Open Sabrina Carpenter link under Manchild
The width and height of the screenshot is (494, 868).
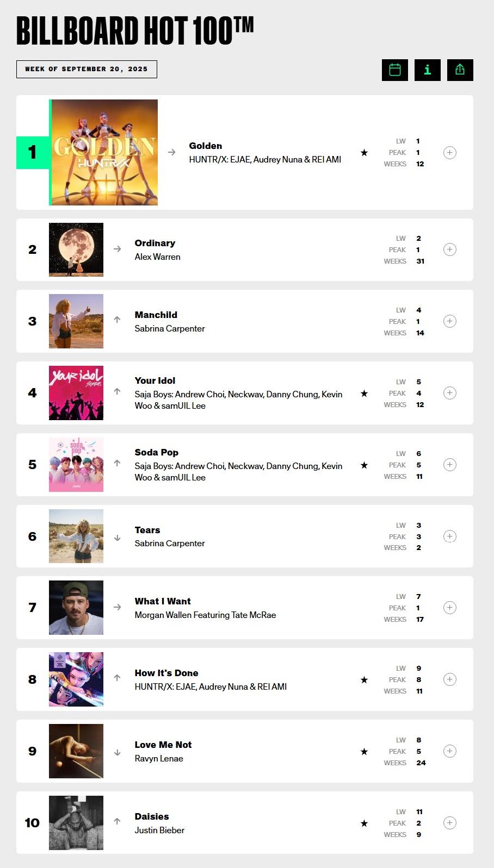pyautogui.click(x=170, y=328)
